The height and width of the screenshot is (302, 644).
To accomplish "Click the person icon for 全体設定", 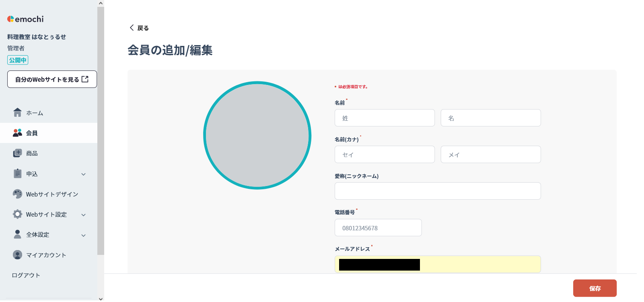I will (17, 234).
